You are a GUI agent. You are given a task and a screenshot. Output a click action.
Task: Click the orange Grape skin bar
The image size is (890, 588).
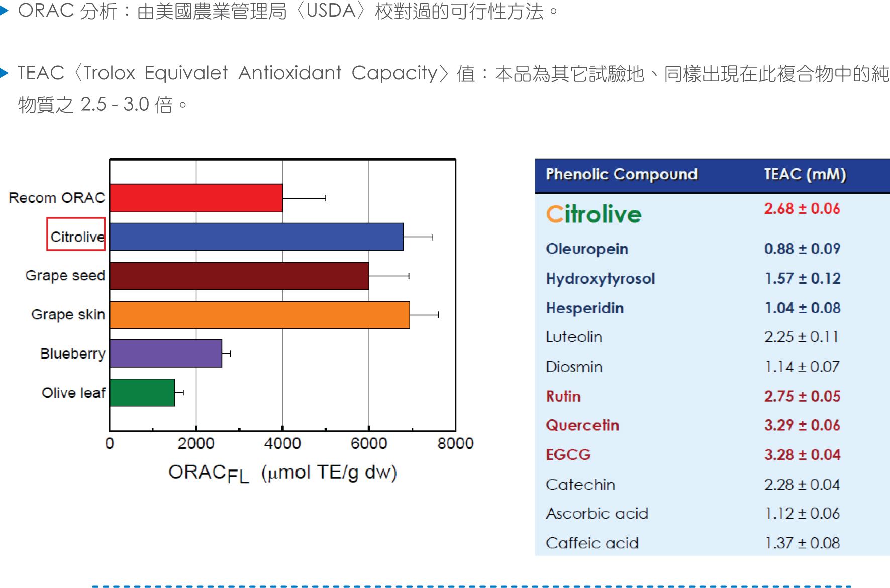pos(260,315)
